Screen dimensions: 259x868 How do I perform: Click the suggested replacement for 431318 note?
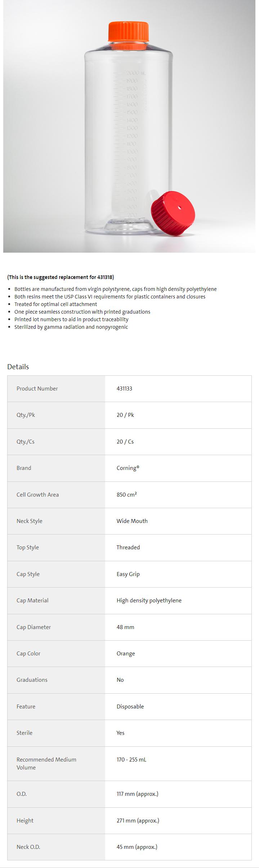click(x=61, y=277)
